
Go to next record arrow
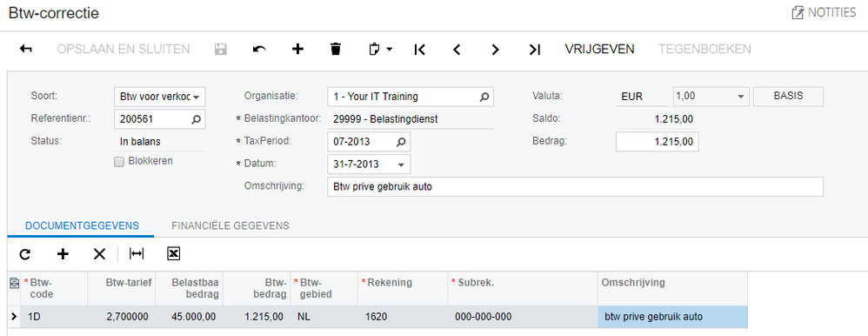click(x=496, y=50)
